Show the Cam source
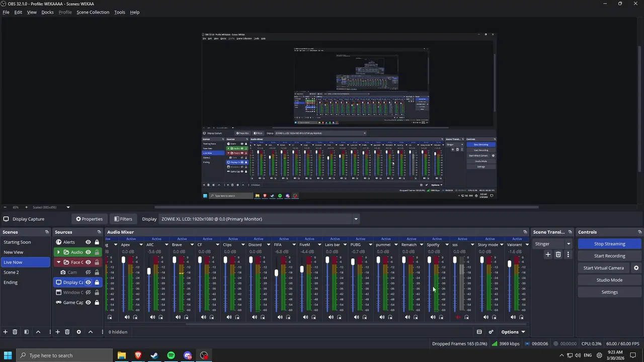The width and height of the screenshot is (644, 362). [x=88, y=273]
